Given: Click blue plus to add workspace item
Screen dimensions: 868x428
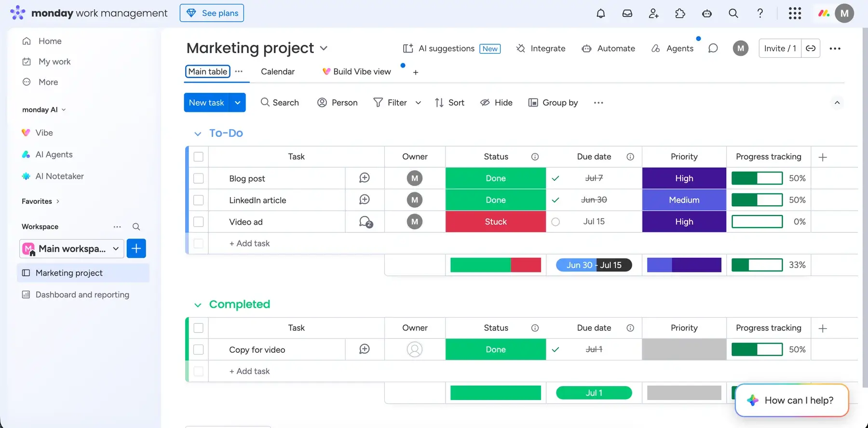Looking at the screenshot, I should 136,249.
